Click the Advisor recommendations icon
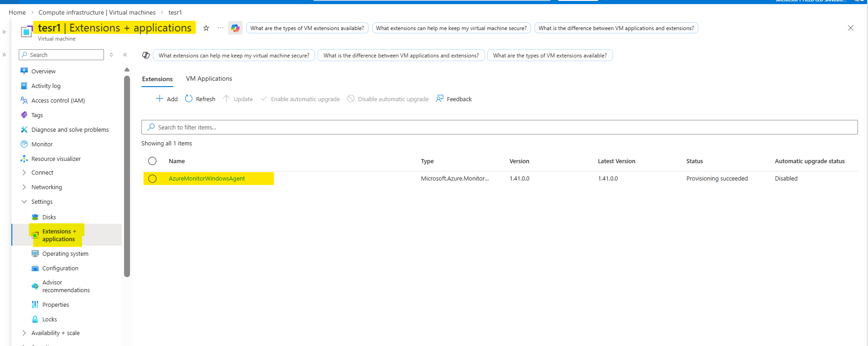This screenshot has height=346, width=868. [x=35, y=286]
